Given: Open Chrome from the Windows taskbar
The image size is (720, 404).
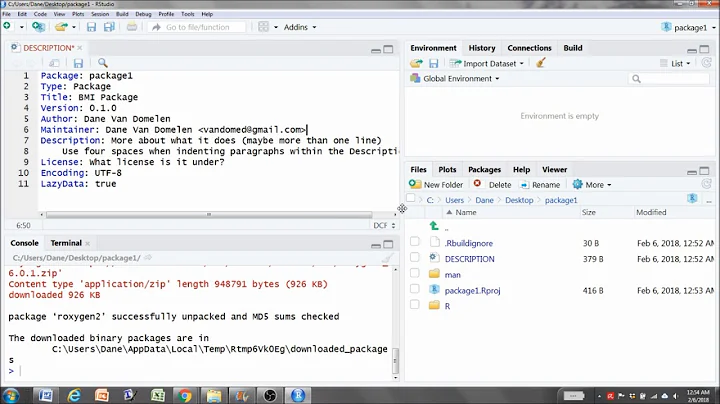Looking at the screenshot, I should pos(185,395).
